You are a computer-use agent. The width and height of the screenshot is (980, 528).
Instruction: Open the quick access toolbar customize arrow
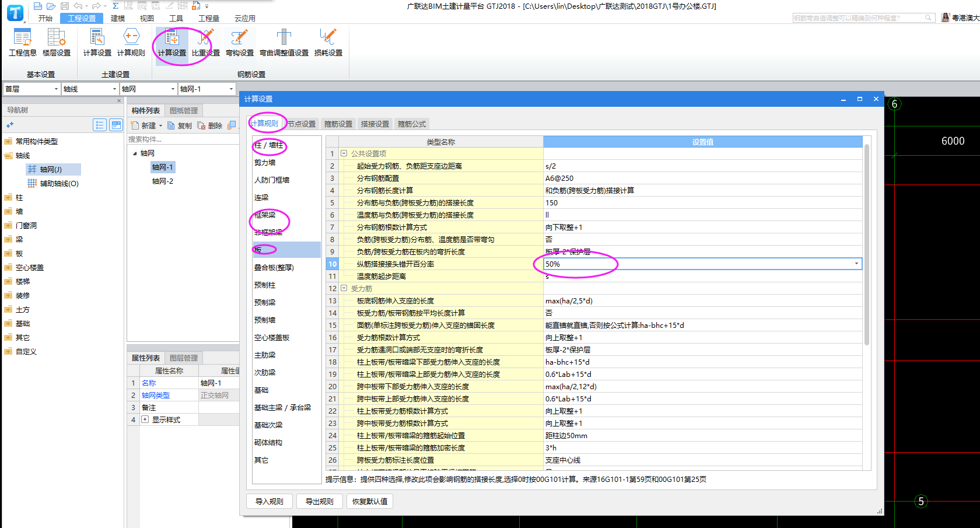pos(206,6)
